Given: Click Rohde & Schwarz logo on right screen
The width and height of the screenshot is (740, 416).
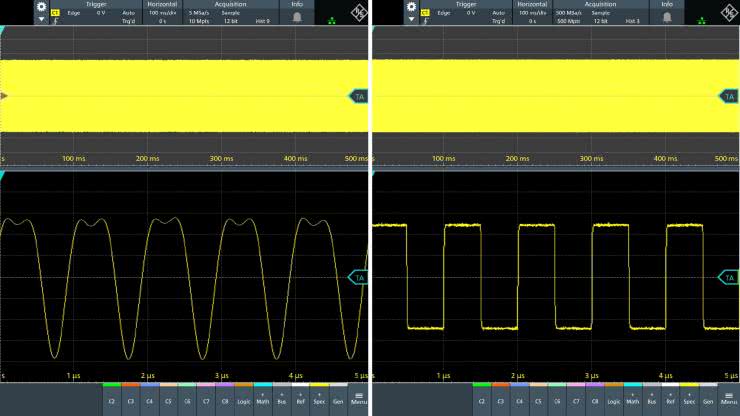Looking at the screenshot, I should click(729, 13).
